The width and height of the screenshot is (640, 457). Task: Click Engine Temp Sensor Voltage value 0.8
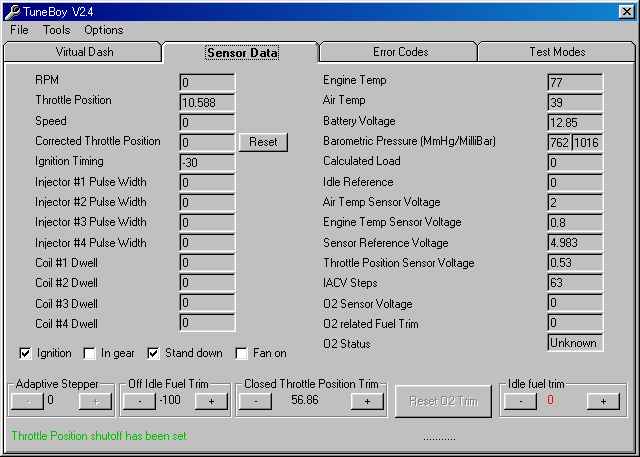[575, 222]
